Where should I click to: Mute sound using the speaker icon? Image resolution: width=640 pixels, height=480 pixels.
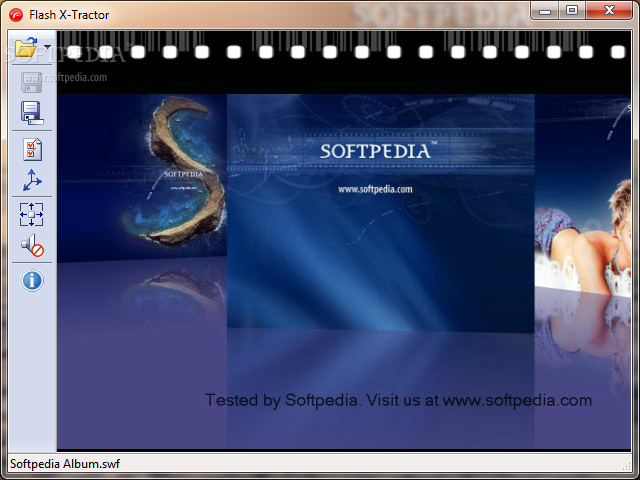tap(32, 245)
